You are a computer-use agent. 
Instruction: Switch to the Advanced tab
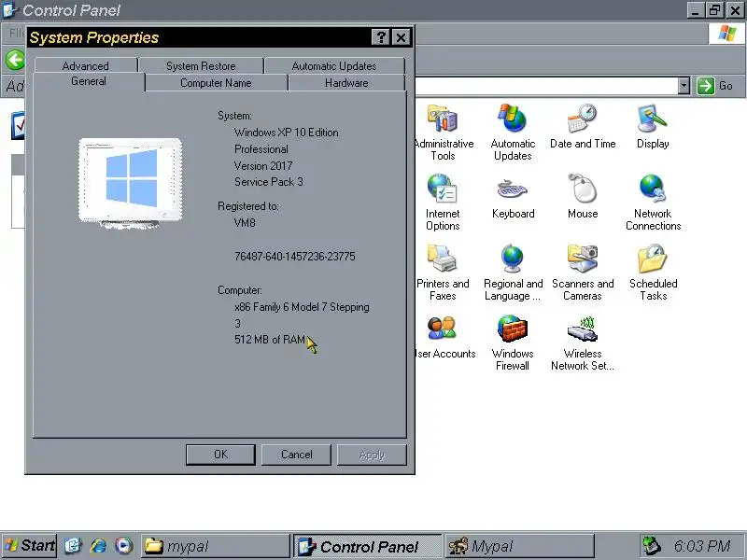[86, 65]
